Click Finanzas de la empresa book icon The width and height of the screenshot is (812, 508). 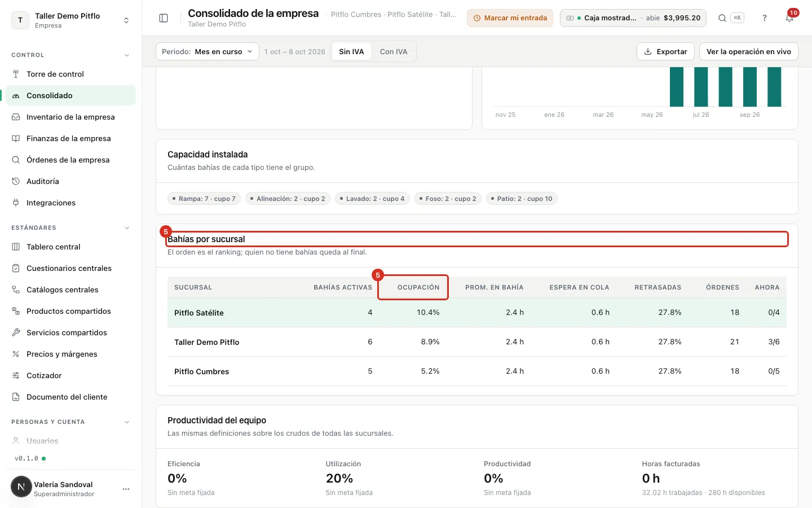click(16, 138)
